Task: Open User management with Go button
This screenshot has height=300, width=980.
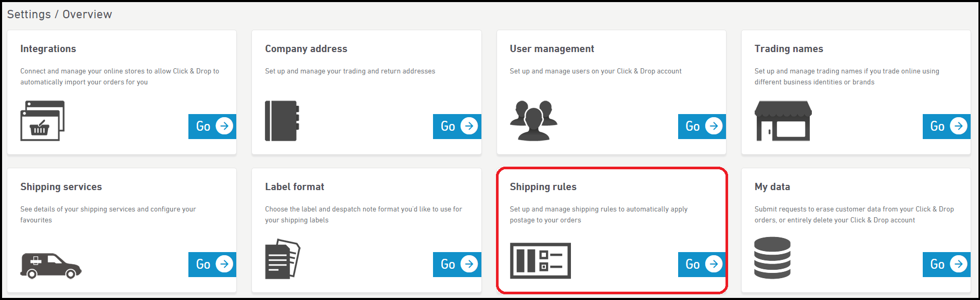Action: [702, 126]
